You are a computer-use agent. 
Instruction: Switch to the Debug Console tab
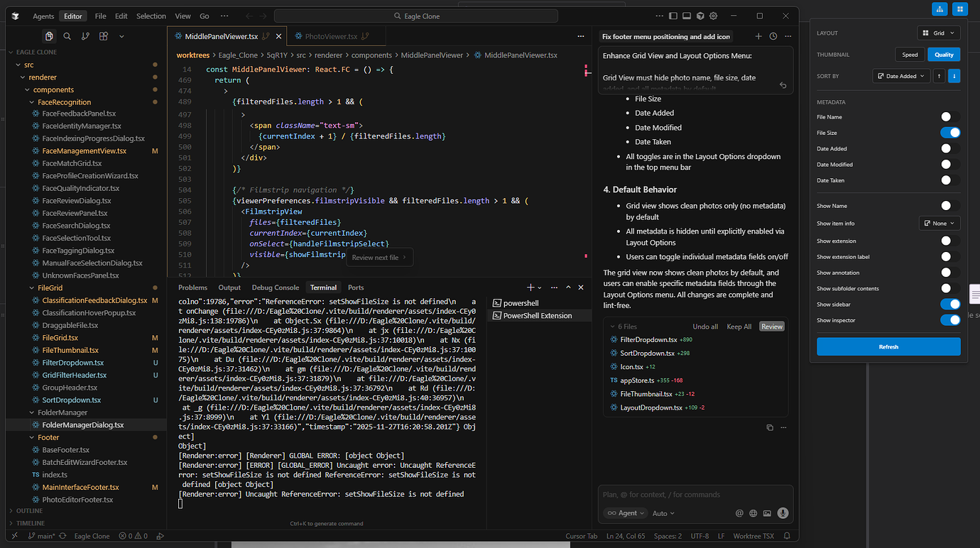(275, 287)
